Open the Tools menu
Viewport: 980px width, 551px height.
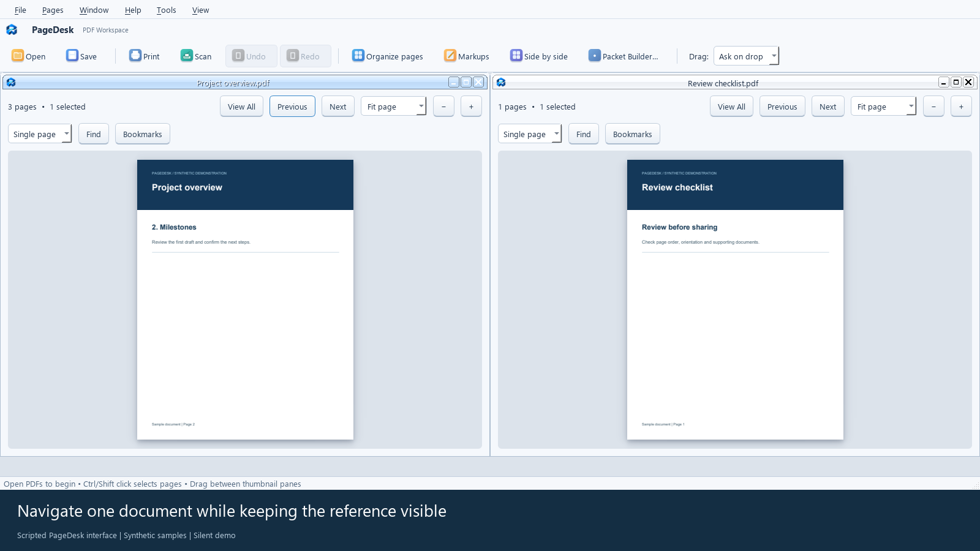point(166,10)
